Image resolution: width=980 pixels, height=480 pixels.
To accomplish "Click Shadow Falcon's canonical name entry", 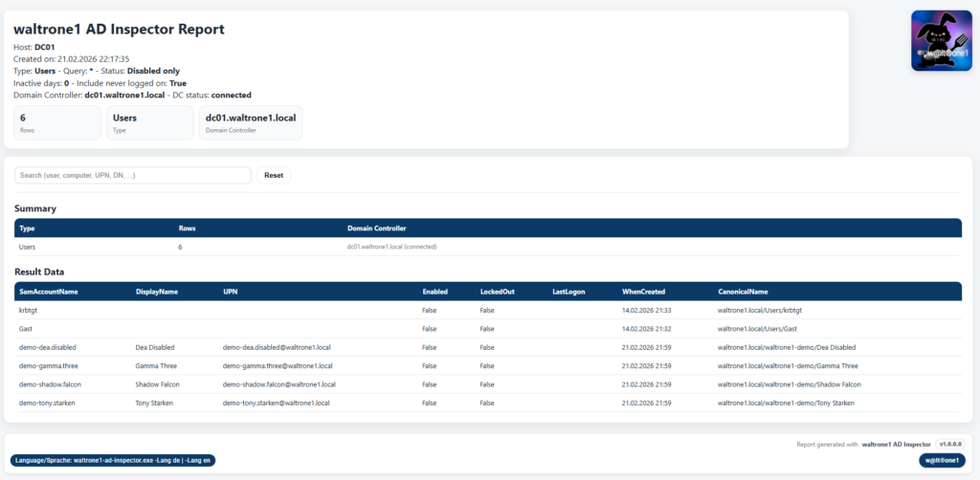I will tap(789, 384).
